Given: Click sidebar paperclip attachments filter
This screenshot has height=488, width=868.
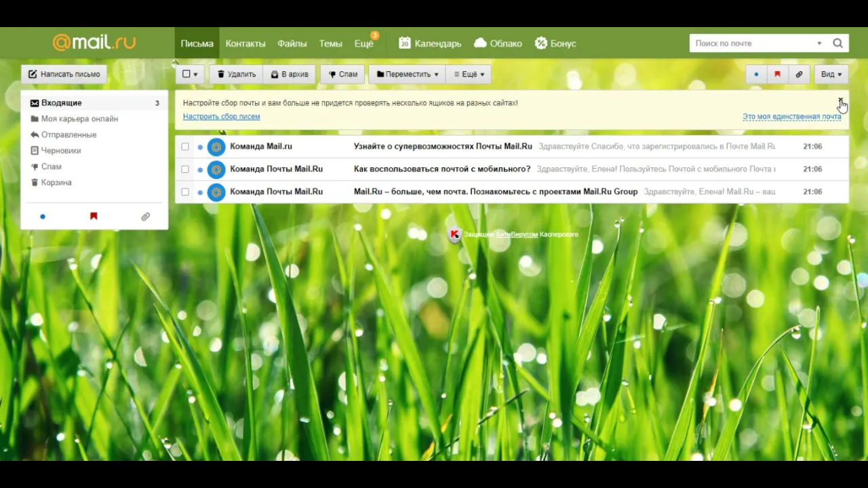Looking at the screenshot, I should pos(145,217).
